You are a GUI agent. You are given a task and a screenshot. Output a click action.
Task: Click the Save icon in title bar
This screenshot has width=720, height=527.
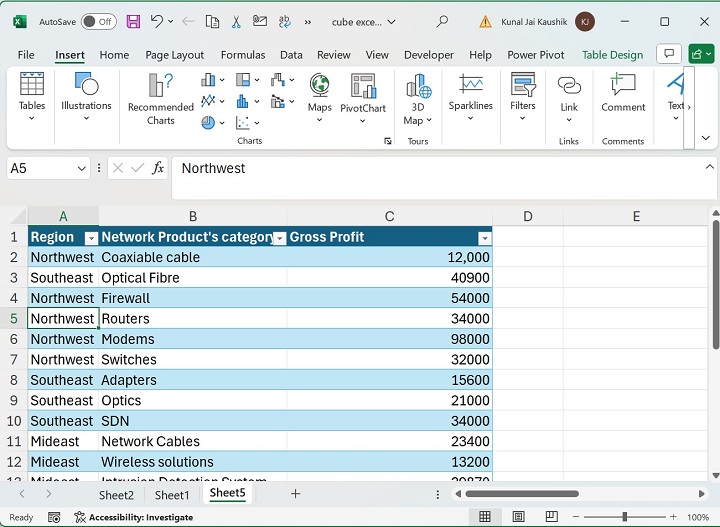(134, 21)
